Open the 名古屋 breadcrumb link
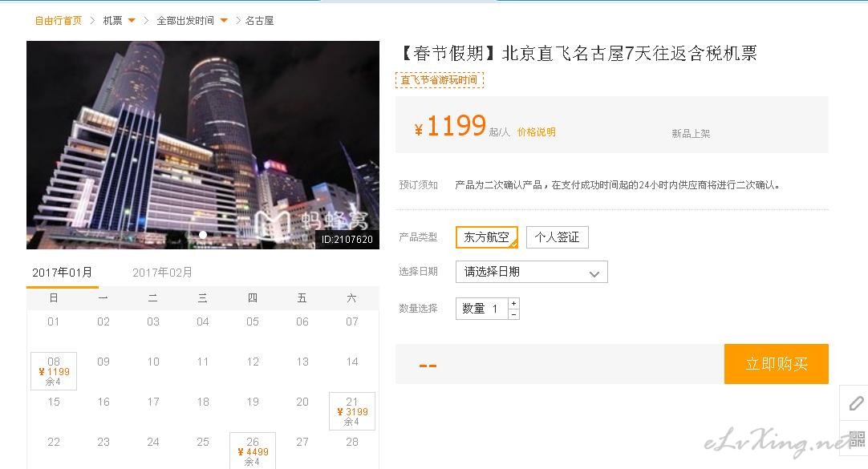Screen dimensions: 868x469 [260, 21]
